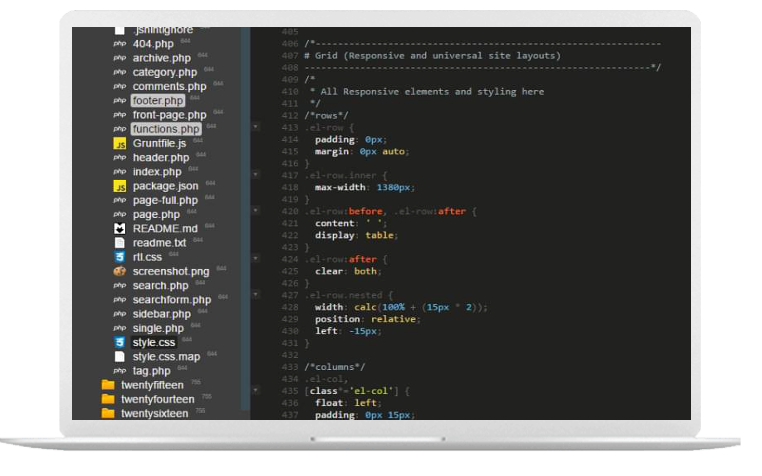The image size is (762, 476).
Task: Click the CSS3 icon next to style.css
Action: click(x=120, y=342)
